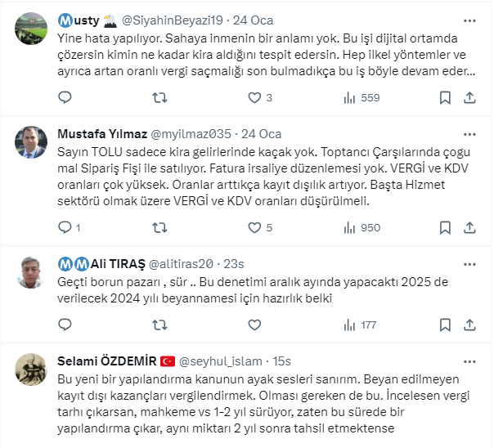The width and height of the screenshot is (494, 448).
Task: Open more options on Musty's tweet
Action: tap(469, 20)
